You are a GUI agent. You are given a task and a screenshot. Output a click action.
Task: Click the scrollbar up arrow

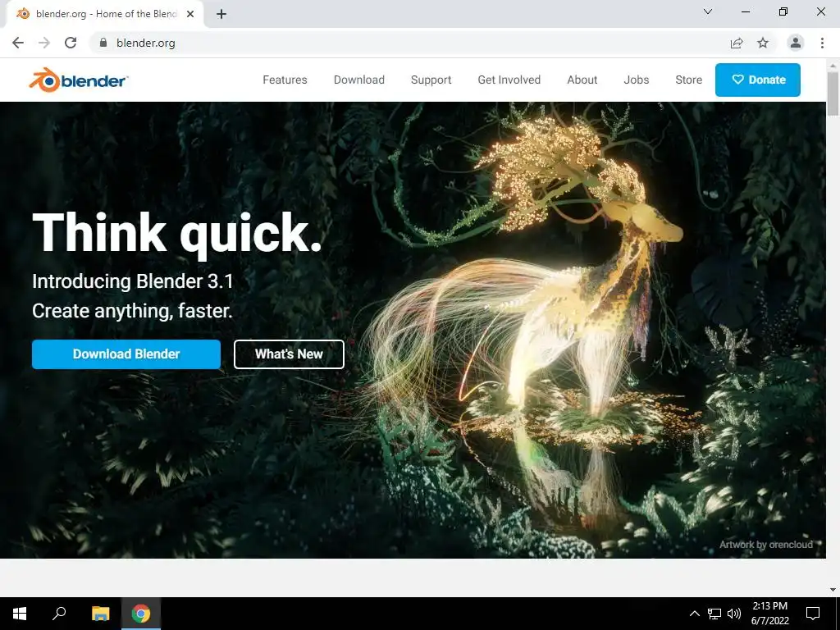833,65
